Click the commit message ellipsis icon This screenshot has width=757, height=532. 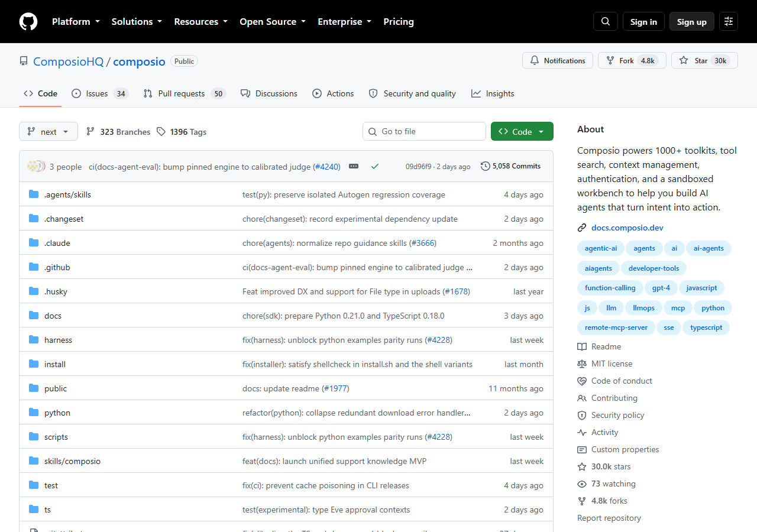pyautogui.click(x=354, y=167)
